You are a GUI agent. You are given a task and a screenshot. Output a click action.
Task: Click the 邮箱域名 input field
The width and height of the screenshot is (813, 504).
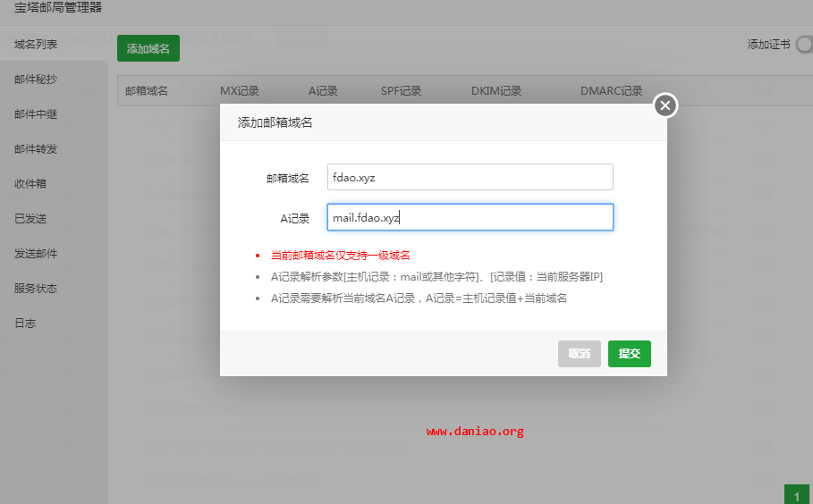[470, 177]
